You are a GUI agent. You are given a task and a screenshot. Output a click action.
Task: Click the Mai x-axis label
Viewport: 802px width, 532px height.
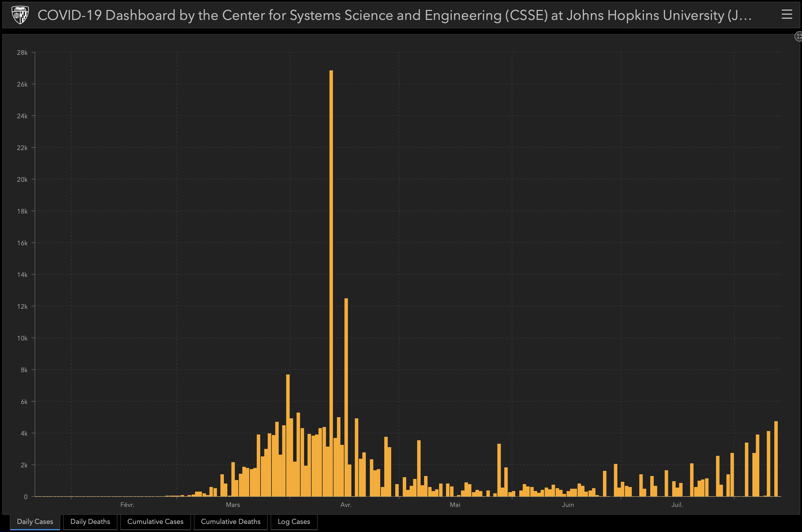(x=455, y=505)
